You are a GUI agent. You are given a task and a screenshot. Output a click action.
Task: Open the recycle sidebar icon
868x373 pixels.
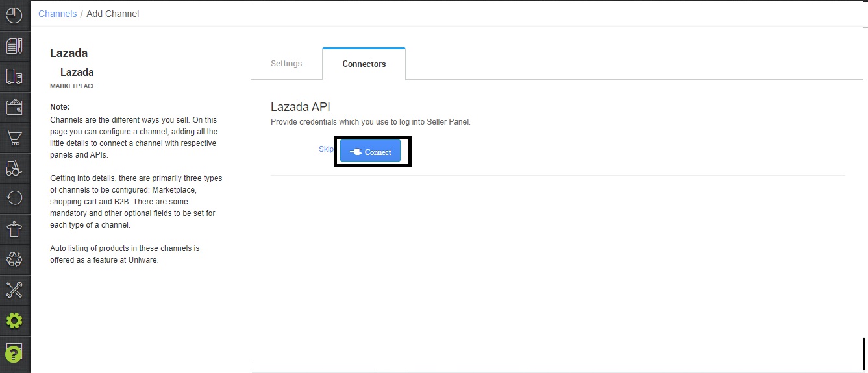point(14,259)
